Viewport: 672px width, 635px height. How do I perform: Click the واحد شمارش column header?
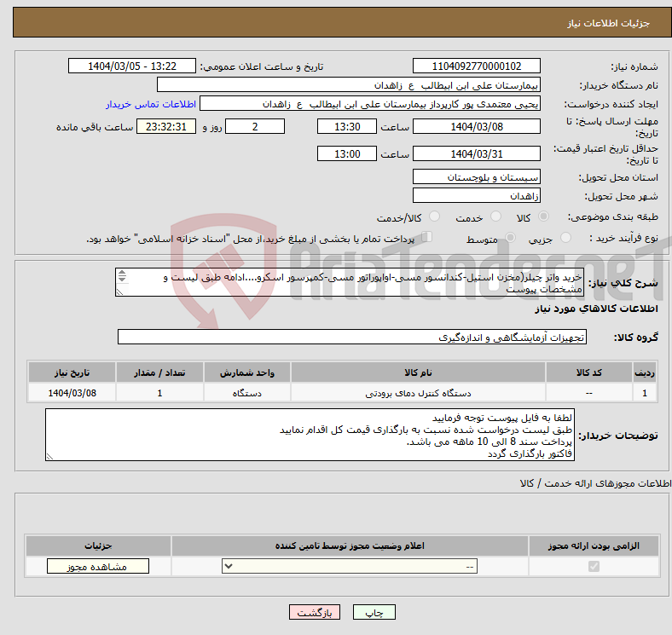(247, 372)
